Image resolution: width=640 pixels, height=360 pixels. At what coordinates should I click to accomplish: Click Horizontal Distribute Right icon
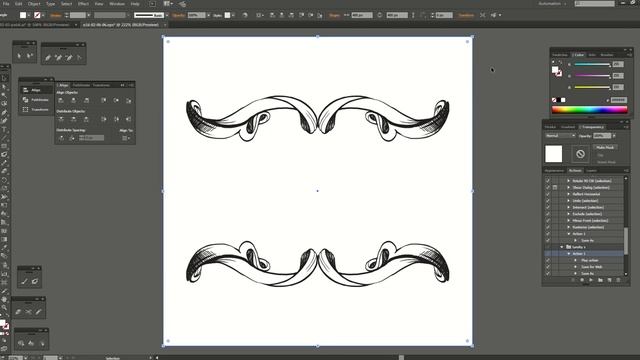click(x=129, y=119)
